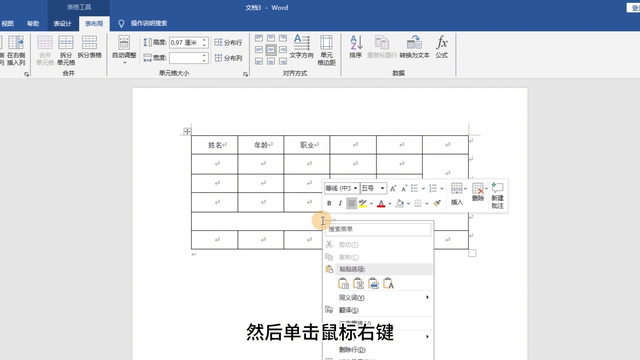Open the cell size dialog launcher
The height and width of the screenshot is (360, 640).
point(245,74)
